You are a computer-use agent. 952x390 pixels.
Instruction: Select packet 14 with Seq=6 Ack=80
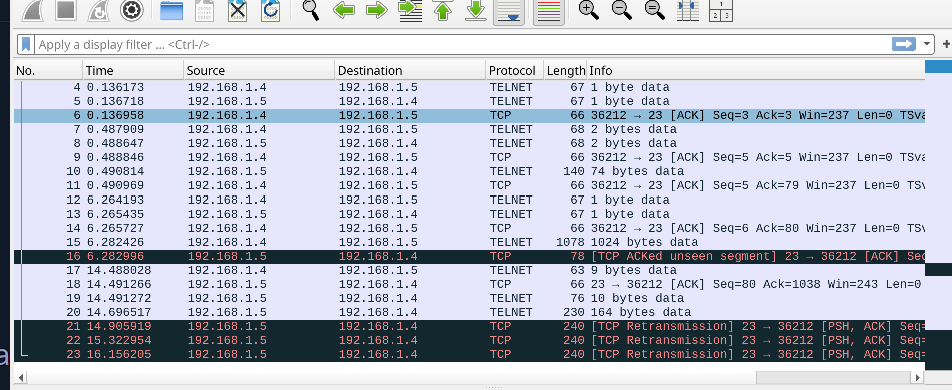coord(469,228)
